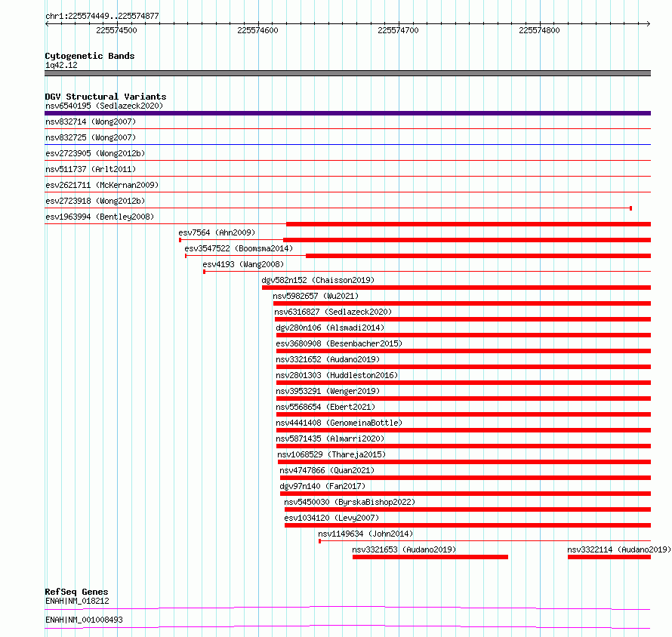Select the purple nsv6540195 variant bar
672x637 pixels.
[347, 113]
